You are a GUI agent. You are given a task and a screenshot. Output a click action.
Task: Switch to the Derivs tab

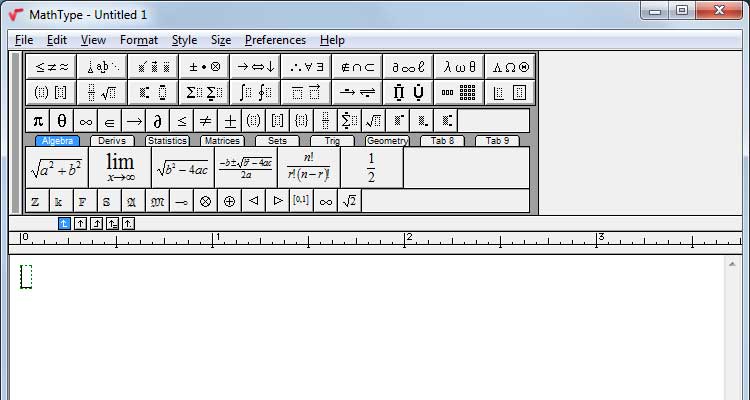pos(112,141)
